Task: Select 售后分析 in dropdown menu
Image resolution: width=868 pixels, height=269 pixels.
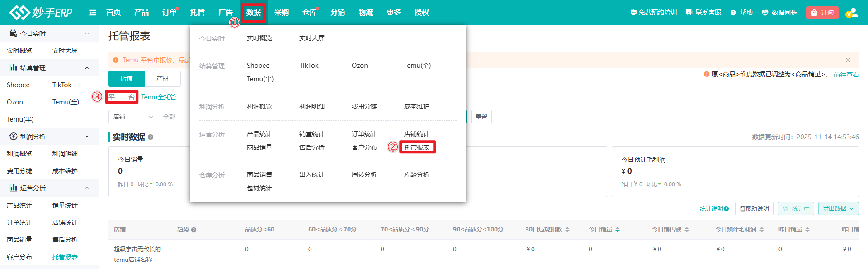Action: point(312,147)
